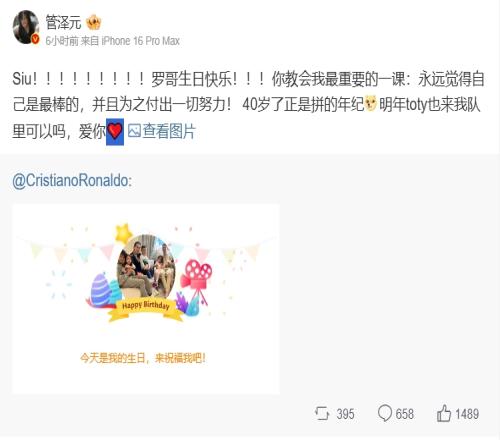Screen dimensions: 500x440
Task: Click the orange verified V badge
Action: (x=35, y=39)
